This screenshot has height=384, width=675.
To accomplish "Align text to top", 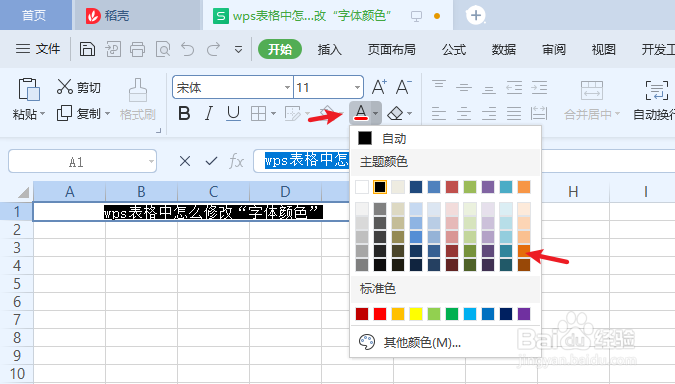I will pyautogui.click(x=439, y=84).
